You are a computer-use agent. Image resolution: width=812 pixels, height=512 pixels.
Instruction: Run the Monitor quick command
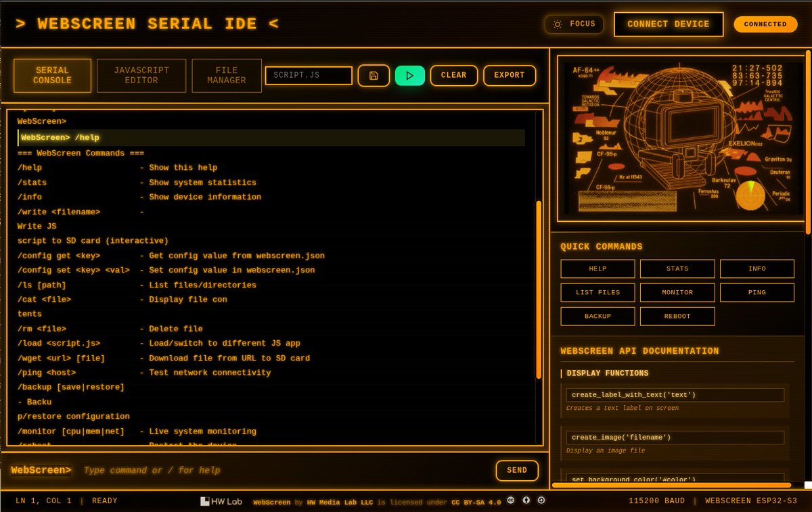pyautogui.click(x=677, y=292)
